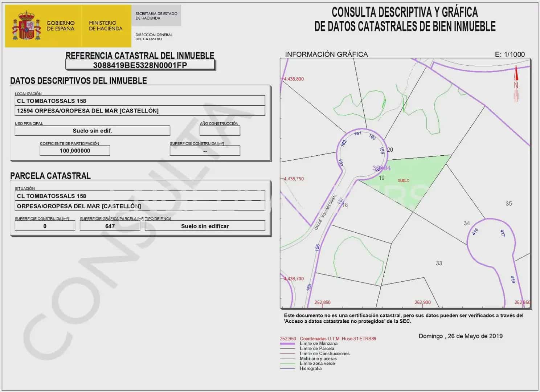Click parcel built surface value 0
Screen dimensions: 540x392
click(45, 226)
